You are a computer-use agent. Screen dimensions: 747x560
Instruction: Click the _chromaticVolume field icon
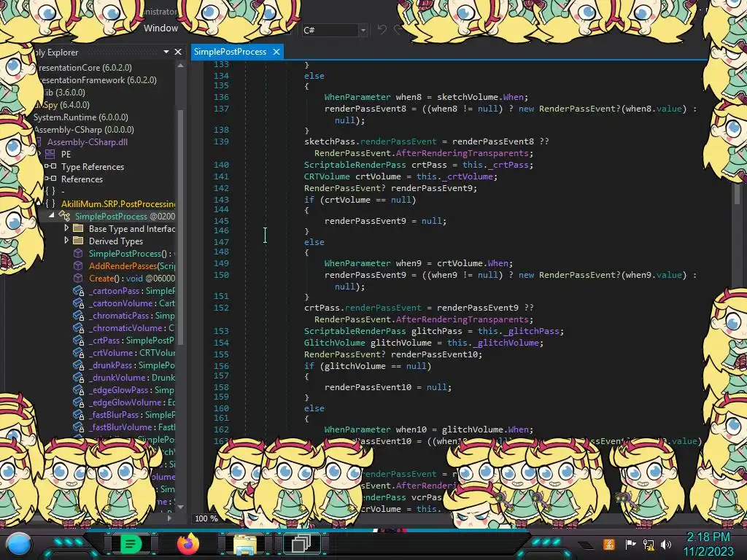pyautogui.click(x=79, y=328)
